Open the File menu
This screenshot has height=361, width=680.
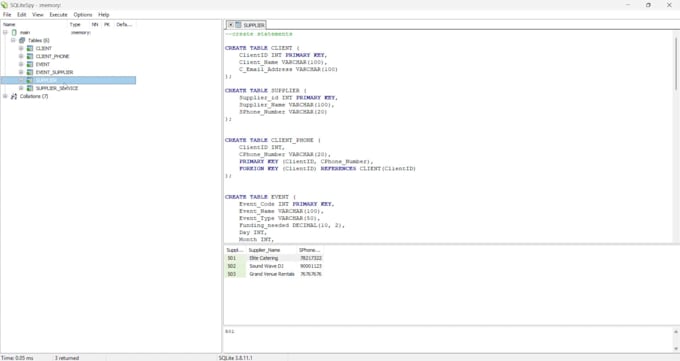click(x=7, y=14)
